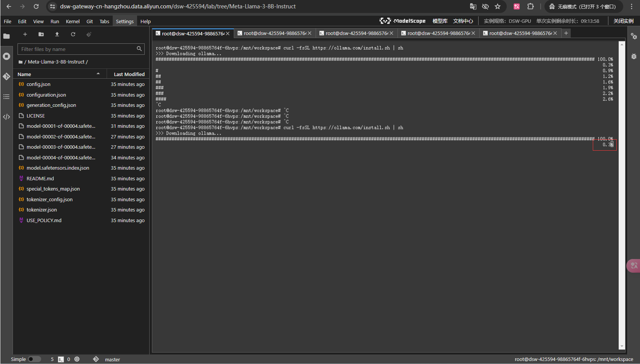This screenshot has width=640, height=364.
Task: Select USE_POLICY.md file
Action: point(81,220)
